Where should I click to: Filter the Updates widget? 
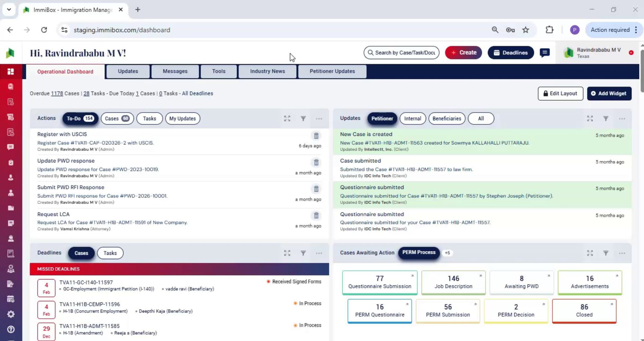pos(606,118)
